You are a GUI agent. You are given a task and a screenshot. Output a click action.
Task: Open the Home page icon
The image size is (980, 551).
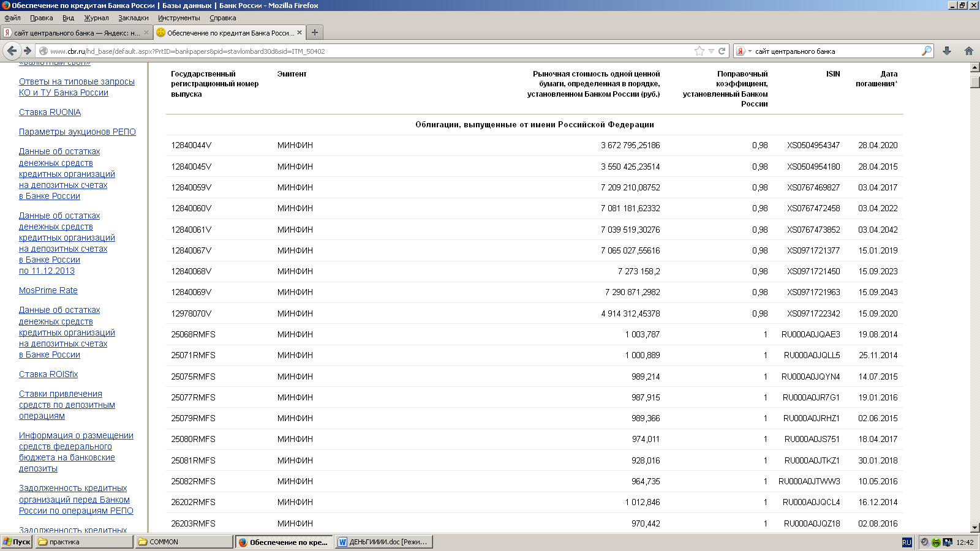(x=969, y=51)
